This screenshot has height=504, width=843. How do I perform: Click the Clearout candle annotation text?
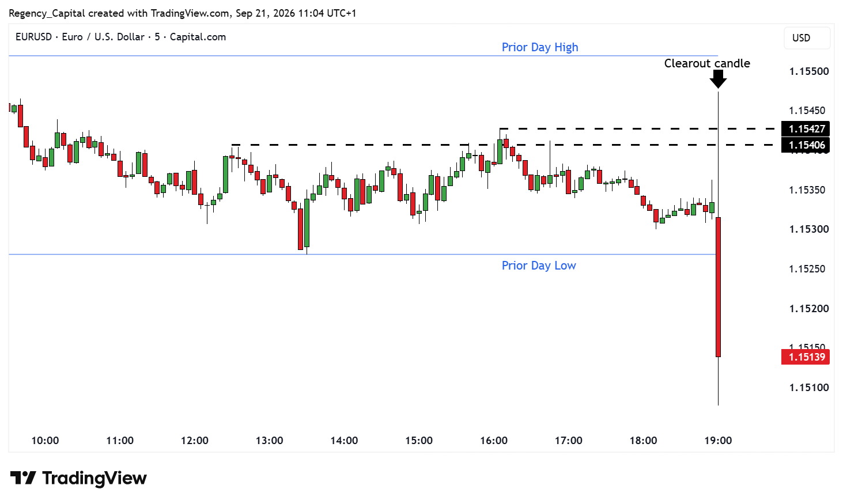[x=707, y=63]
